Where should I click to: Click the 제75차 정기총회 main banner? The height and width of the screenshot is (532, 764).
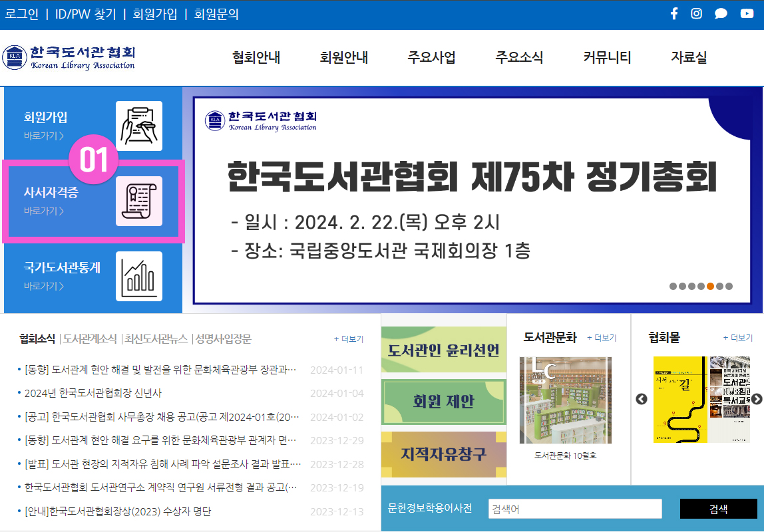pyautogui.click(x=472, y=201)
